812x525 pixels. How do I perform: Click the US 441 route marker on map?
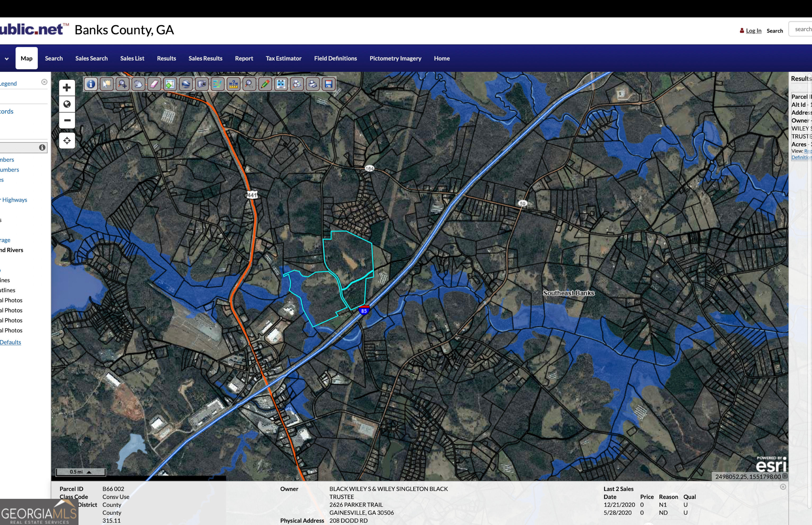[252, 195]
